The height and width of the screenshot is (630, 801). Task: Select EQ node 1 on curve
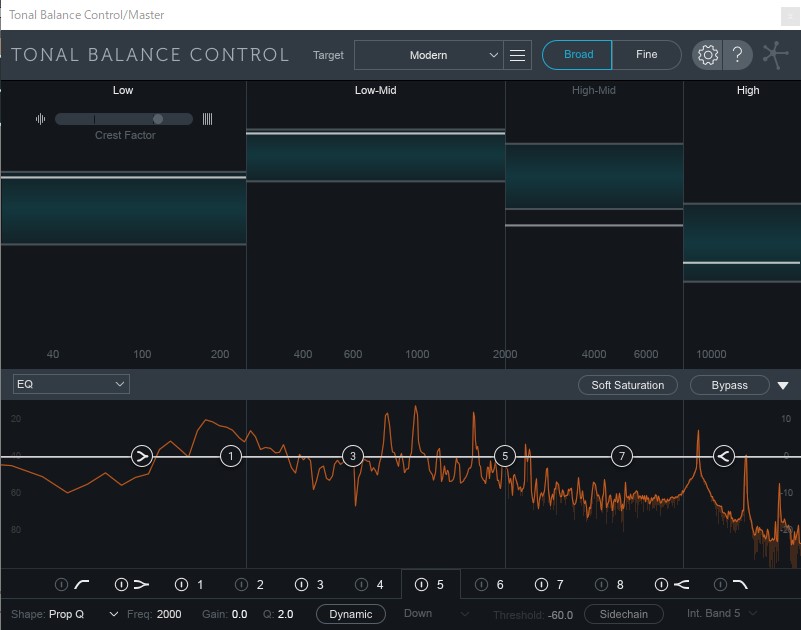(x=231, y=456)
